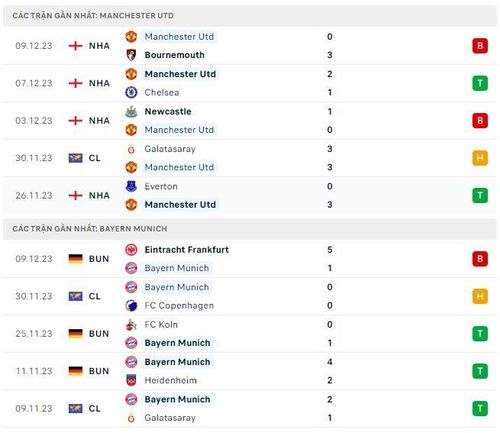
Task: Click green T badge for Chelsea match
Action: (480, 83)
